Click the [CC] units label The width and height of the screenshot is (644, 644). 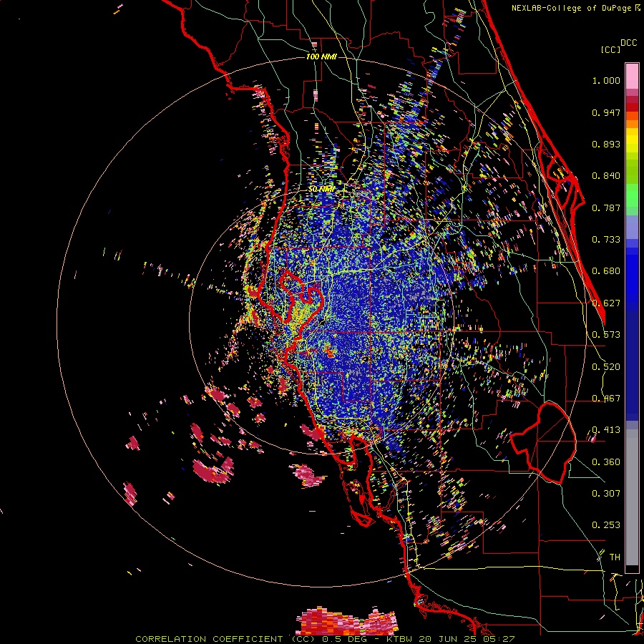(611, 49)
